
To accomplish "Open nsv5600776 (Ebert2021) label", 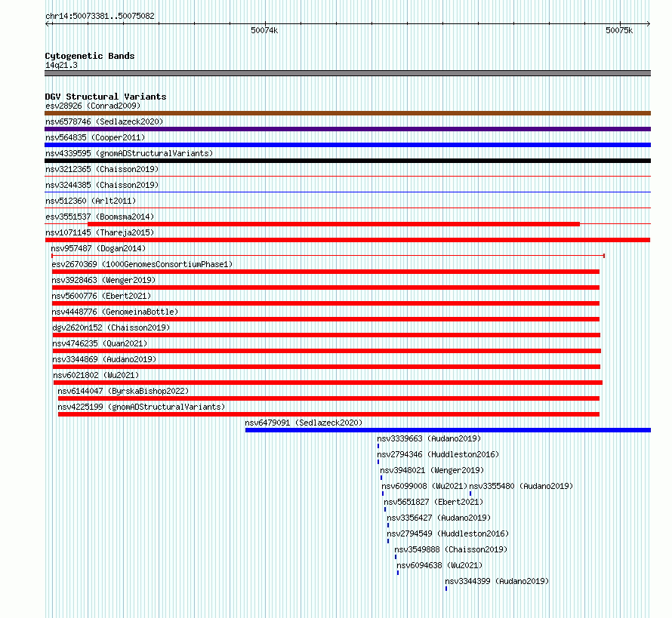I will (x=102, y=296).
